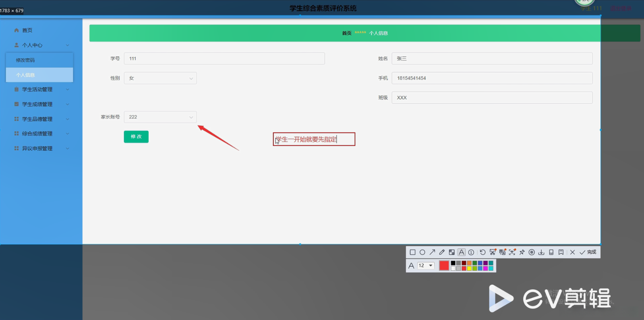Screen dimensions: 644x320
Task: Choose the magenta color swatch
Action: pyautogui.click(x=485, y=268)
